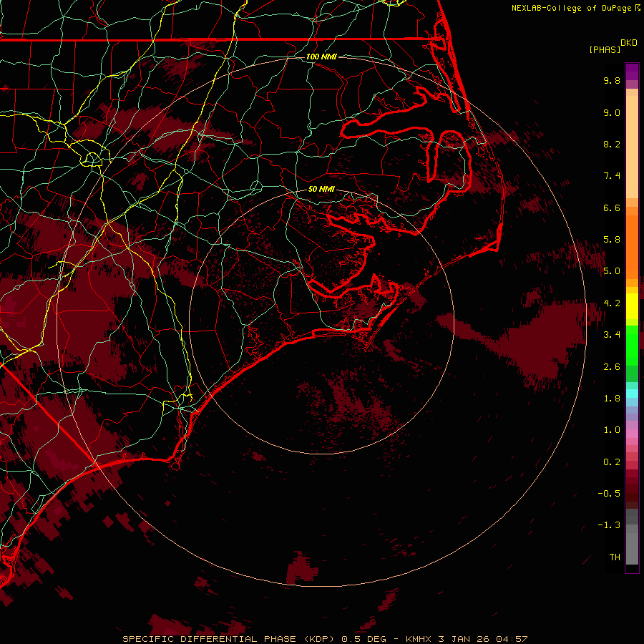
Task: Click the 1.8 legend value
Action: tap(612, 399)
